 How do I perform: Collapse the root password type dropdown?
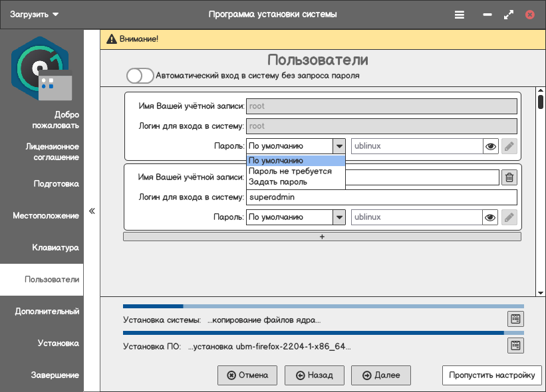pyautogui.click(x=339, y=146)
